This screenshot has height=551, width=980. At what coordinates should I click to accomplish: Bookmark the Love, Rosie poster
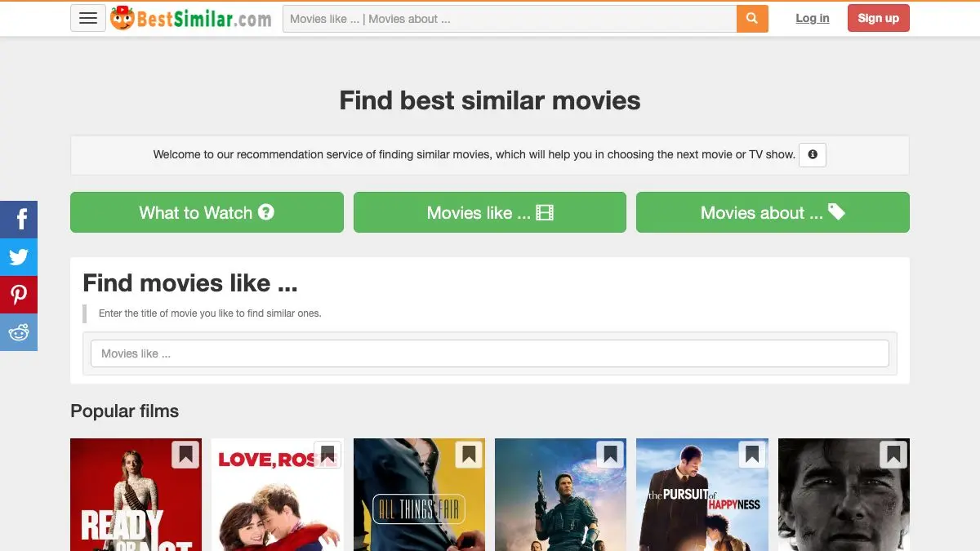327,455
